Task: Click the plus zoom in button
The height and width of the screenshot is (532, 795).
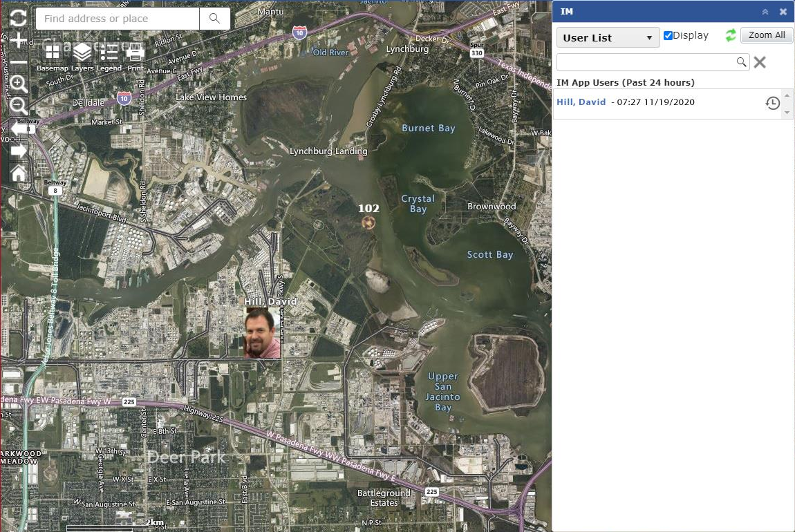Action: 18,41
